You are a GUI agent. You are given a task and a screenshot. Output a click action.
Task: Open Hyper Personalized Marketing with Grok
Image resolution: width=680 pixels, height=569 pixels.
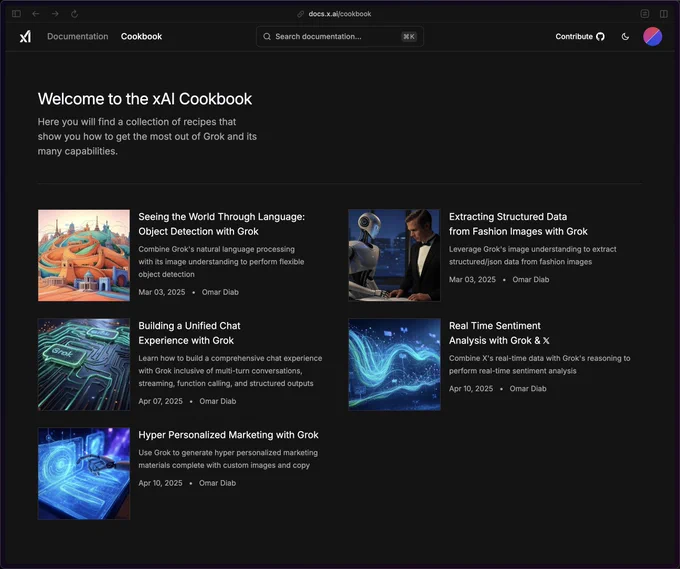[x=229, y=435]
